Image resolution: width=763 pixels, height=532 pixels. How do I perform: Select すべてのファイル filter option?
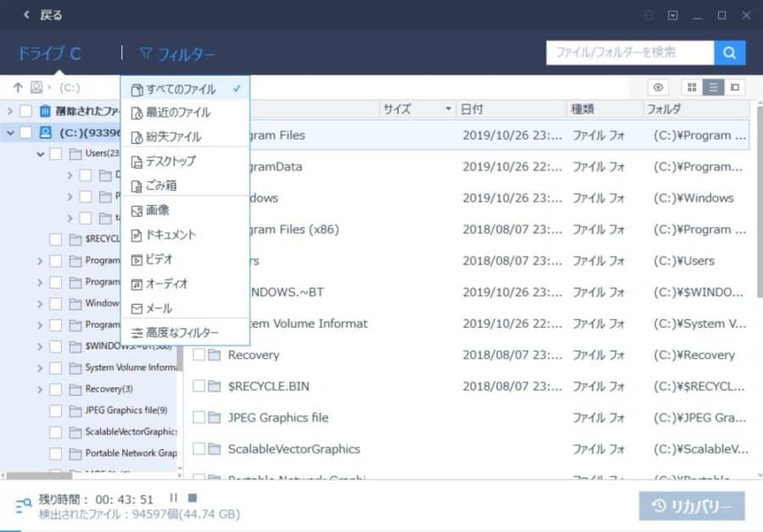186,89
